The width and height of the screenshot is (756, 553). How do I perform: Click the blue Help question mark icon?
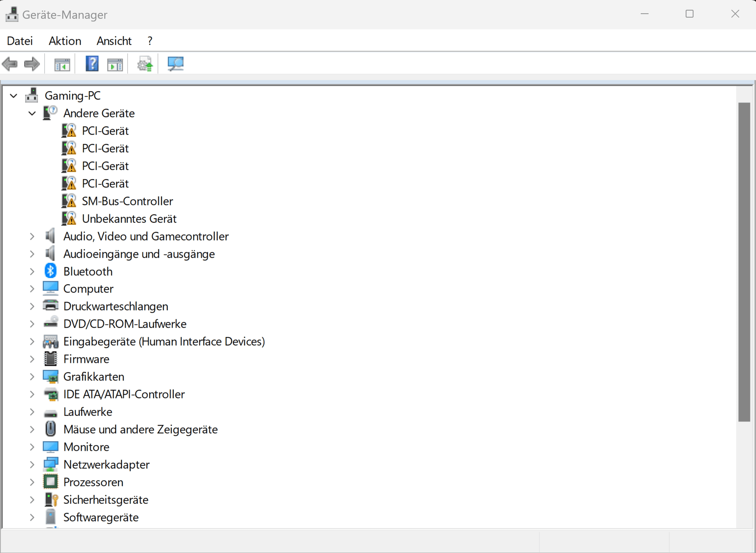click(92, 64)
